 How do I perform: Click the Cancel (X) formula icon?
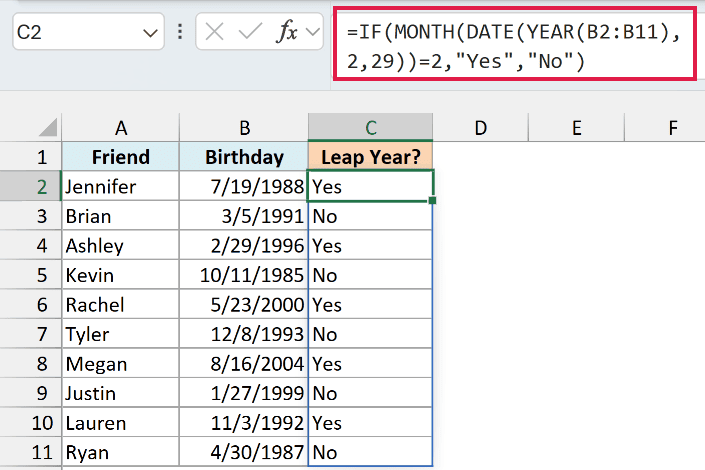point(214,32)
